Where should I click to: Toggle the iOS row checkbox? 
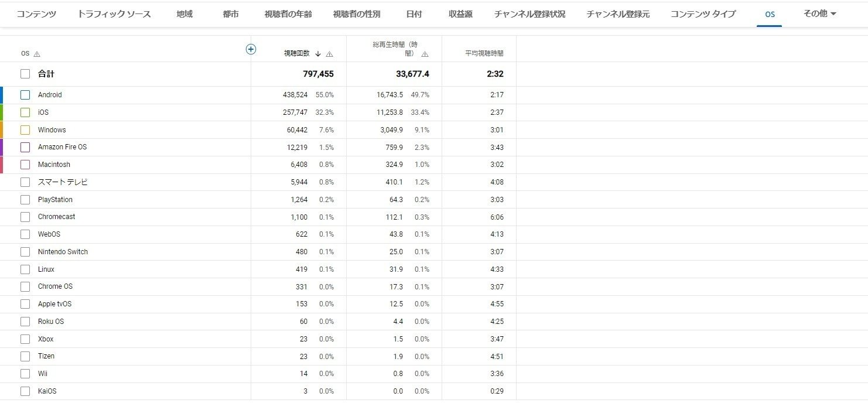coord(25,112)
